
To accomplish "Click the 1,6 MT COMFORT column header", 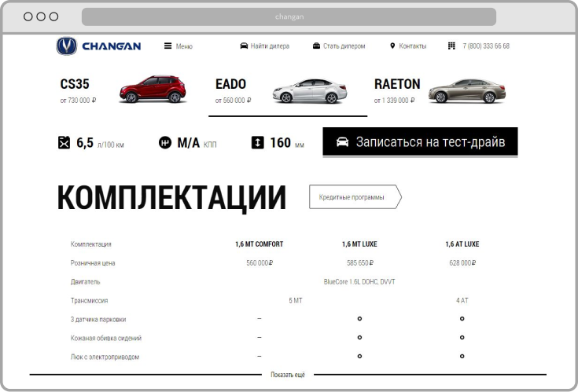I will pyautogui.click(x=260, y=244).
